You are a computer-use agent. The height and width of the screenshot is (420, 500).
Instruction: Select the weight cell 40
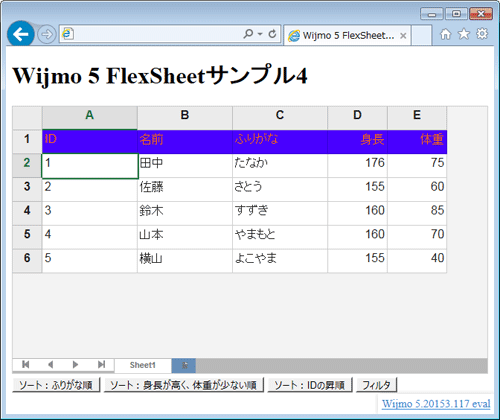417,261
